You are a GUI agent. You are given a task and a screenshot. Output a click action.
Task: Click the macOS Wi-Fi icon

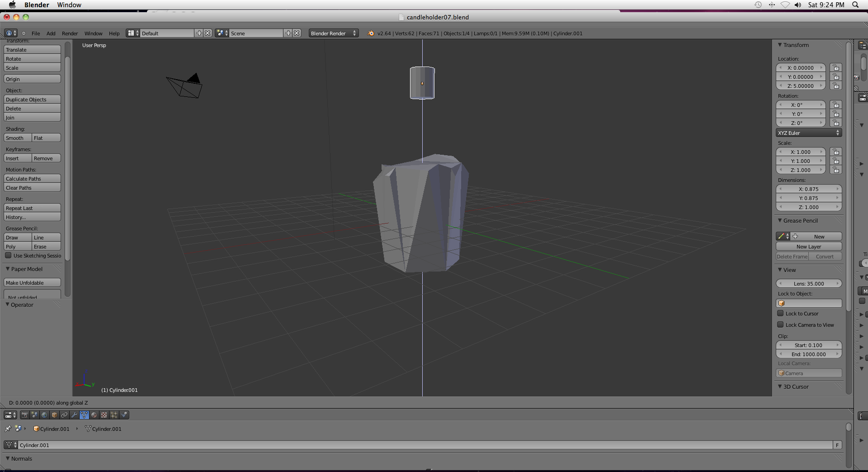coord(785,5)
